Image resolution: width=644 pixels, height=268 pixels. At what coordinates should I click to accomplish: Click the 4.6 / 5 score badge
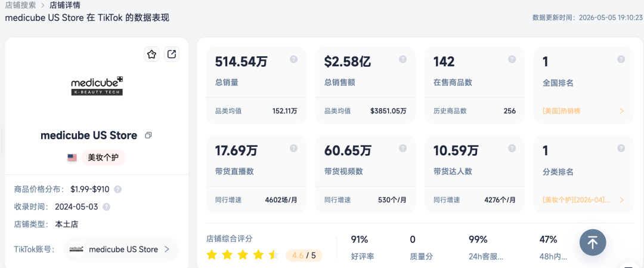[304, 255]
